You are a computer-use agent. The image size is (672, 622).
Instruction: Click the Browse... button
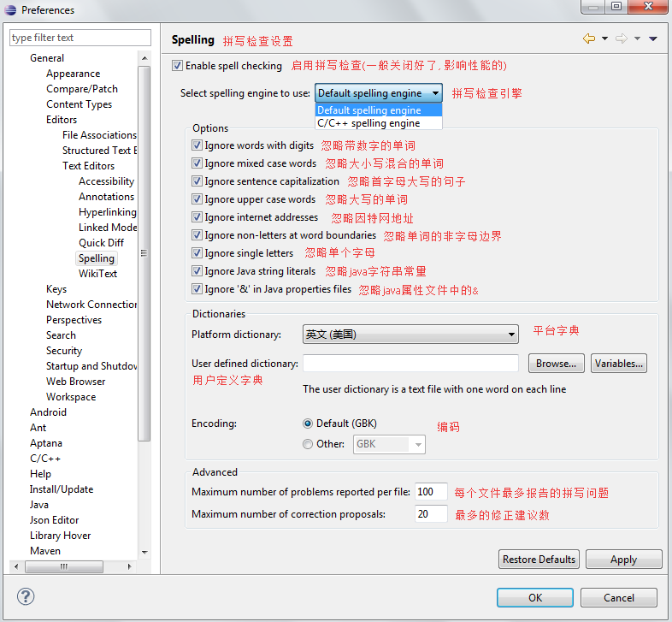point(557,364)
